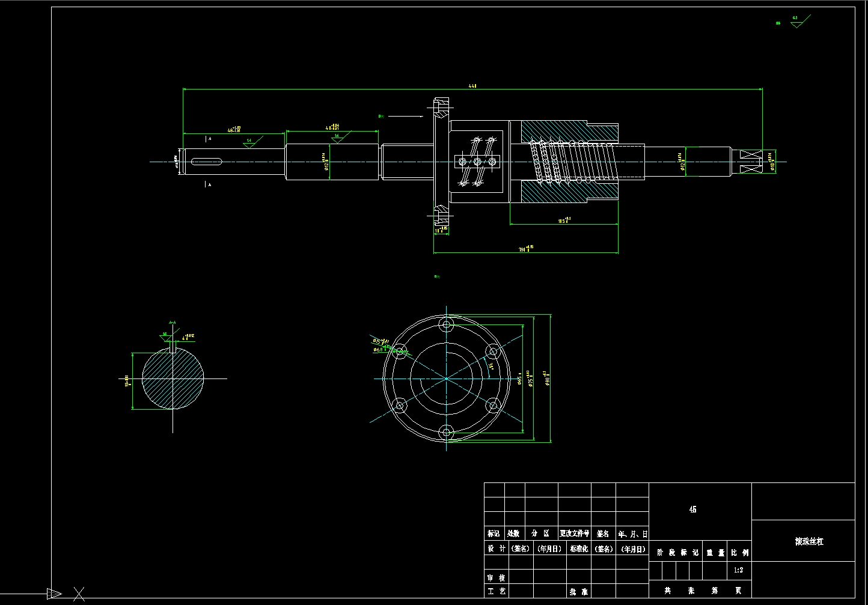Select the 共 张 第 页 sheet count text

[x=702, y=591]
